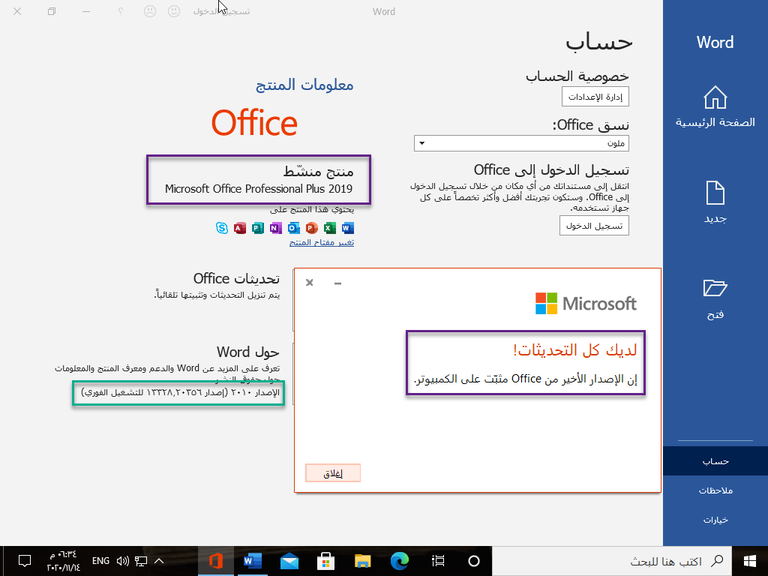The image size is (768, 576).
Task: Click sign-in text in the title bar
Action: pos(222,11)
